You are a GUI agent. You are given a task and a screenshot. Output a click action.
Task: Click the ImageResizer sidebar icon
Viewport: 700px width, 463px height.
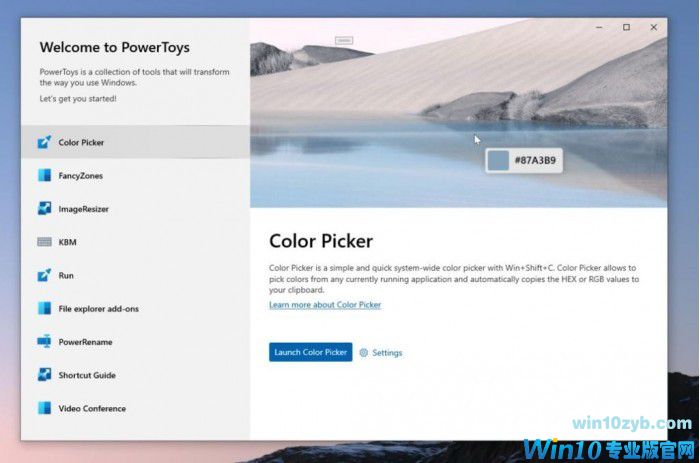point(44,209)
